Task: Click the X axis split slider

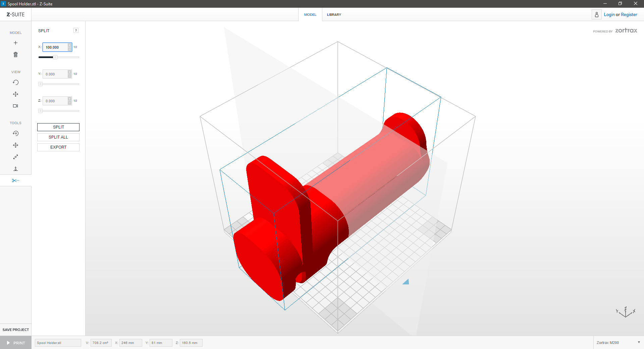Action: [59, 57]
